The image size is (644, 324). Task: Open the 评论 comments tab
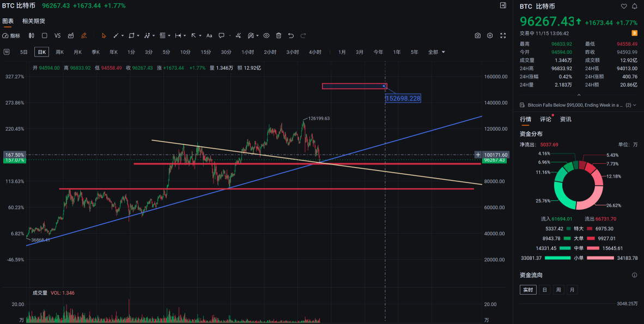coord(545,119)
